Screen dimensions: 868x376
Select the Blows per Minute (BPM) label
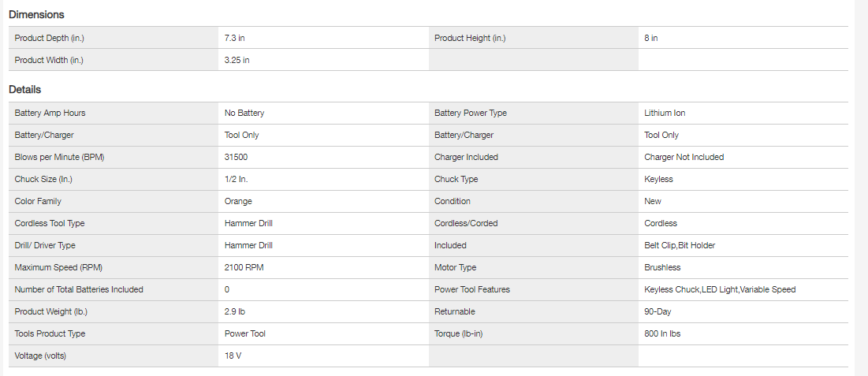[x=59, y=157]
